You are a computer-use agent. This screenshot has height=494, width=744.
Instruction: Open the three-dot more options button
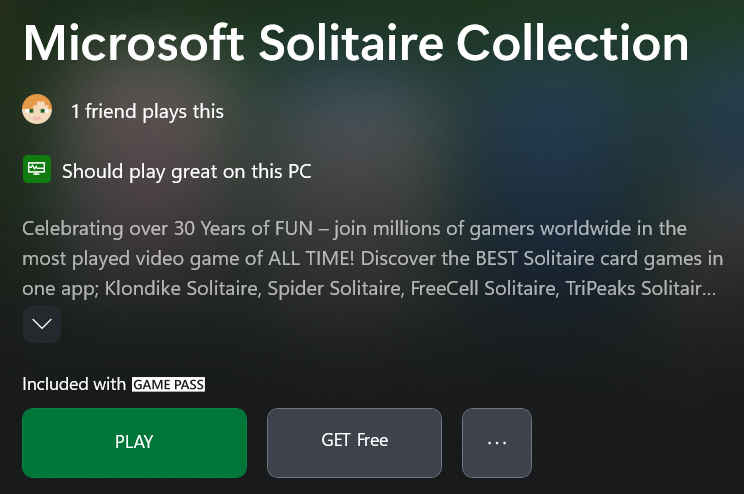tap(497, 442)
